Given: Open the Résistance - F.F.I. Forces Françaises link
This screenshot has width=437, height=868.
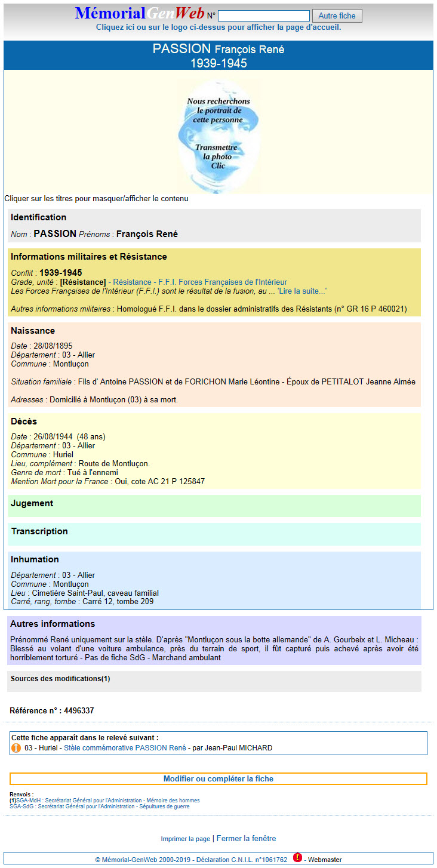Looking at the screenshot, I should [x=200, y=282].
